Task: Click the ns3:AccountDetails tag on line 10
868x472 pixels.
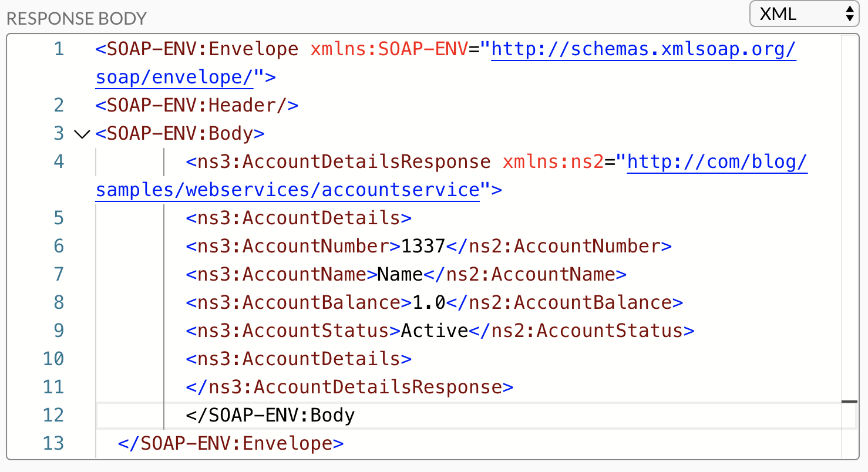Action: tap(298, 359)
